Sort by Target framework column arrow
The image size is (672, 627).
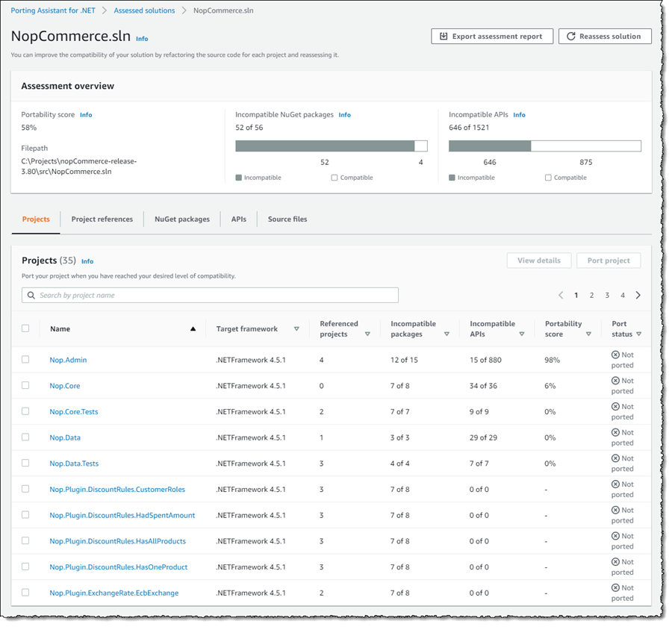click(x=296, y=328)
